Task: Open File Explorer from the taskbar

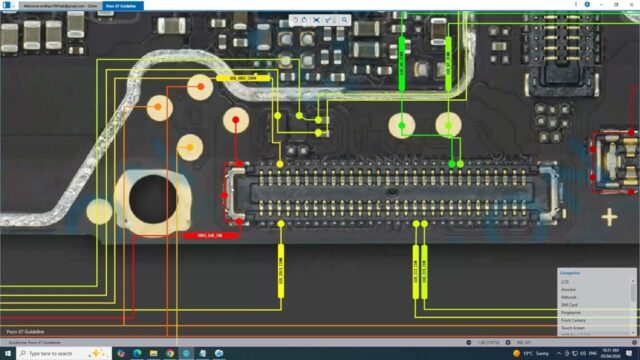Action: coord(153,353)
